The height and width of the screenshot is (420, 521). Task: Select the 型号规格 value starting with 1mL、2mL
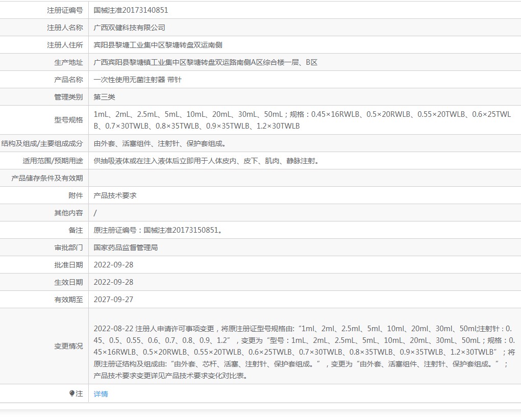(x=303, y=120)
